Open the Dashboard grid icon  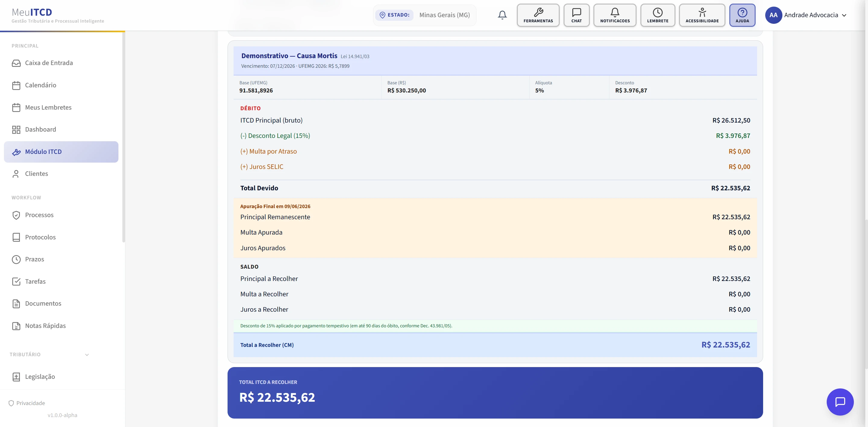tap(16, 130)
